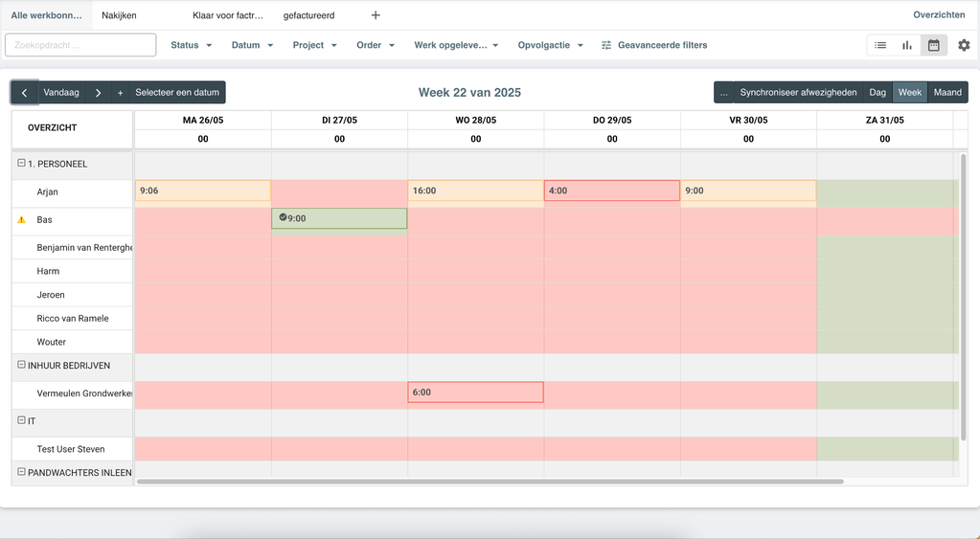
Task: Select the Vermeulen Grondwerken row label
Action: (x=84, y=393)
